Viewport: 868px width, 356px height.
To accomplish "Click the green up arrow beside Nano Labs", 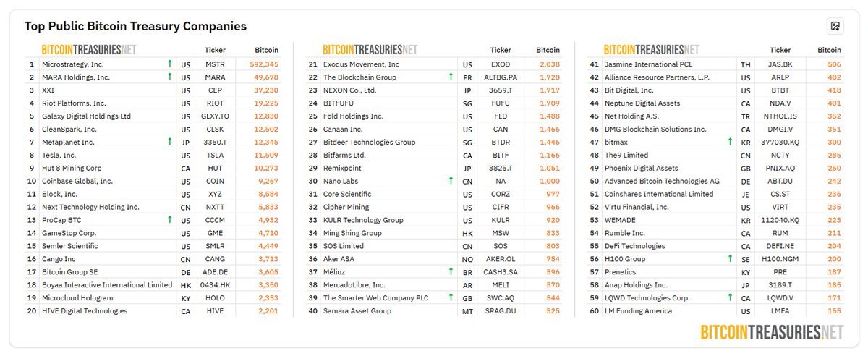I will tap(451, 182).
